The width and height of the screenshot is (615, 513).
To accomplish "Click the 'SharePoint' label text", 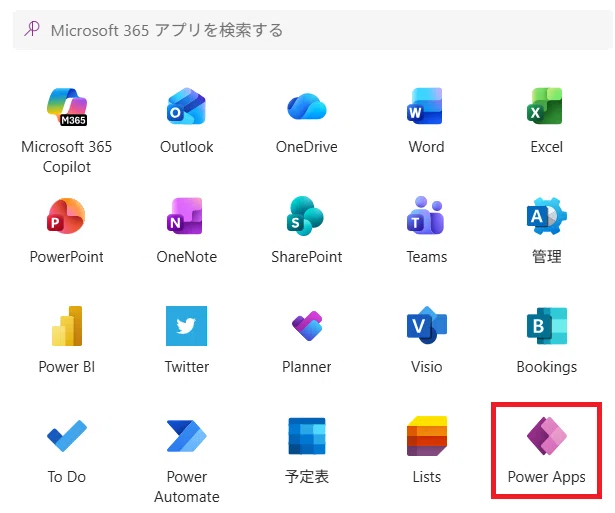I will (307, 257).
